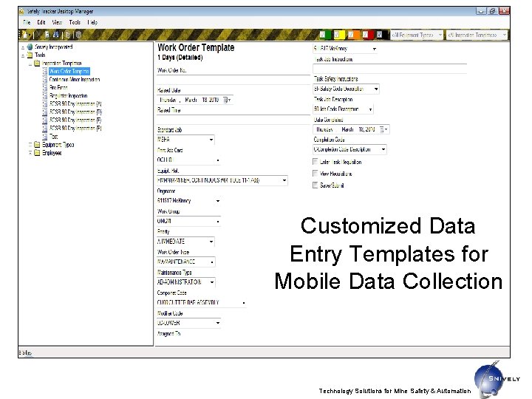Open the Standard Job MSHA dropdown
The width and height of the screenshot is (532, 399).
[211, 140]
